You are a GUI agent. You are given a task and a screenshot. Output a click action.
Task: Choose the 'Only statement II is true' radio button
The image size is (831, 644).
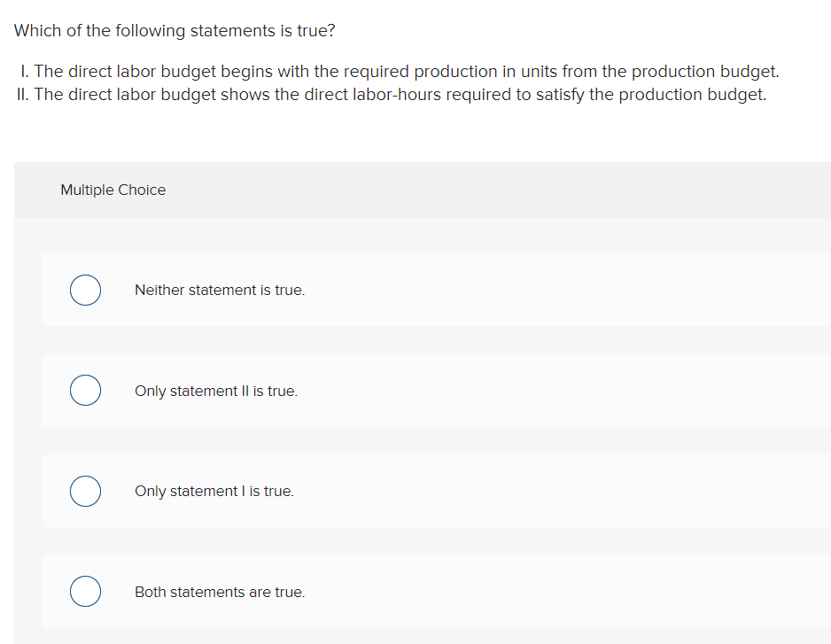85,391
